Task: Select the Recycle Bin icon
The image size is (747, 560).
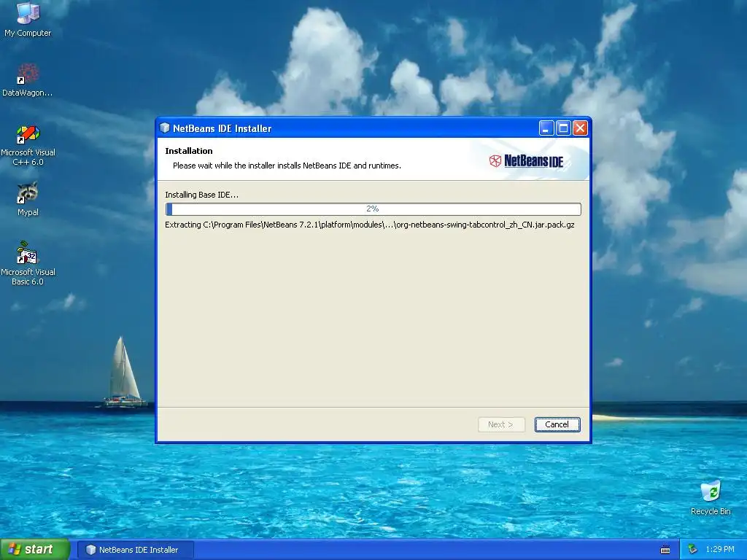Action: pos(711,497)
